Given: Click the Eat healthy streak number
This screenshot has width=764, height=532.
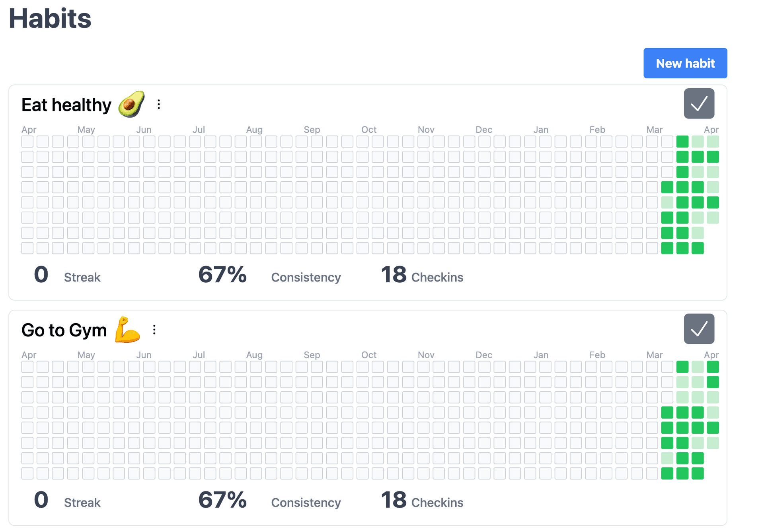Looking at the screenshot, I should tap(41, 275).
